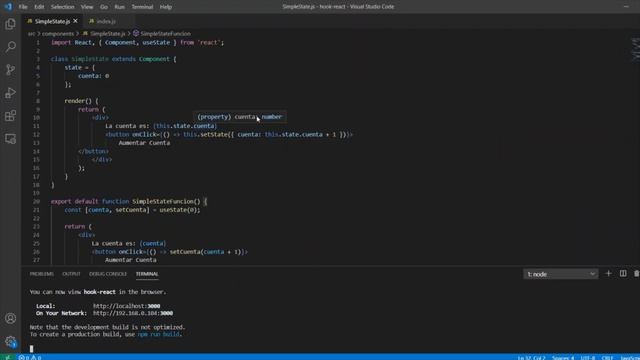
Task: Kill terminal with trash icon
Action: click(x=636, y=273)
